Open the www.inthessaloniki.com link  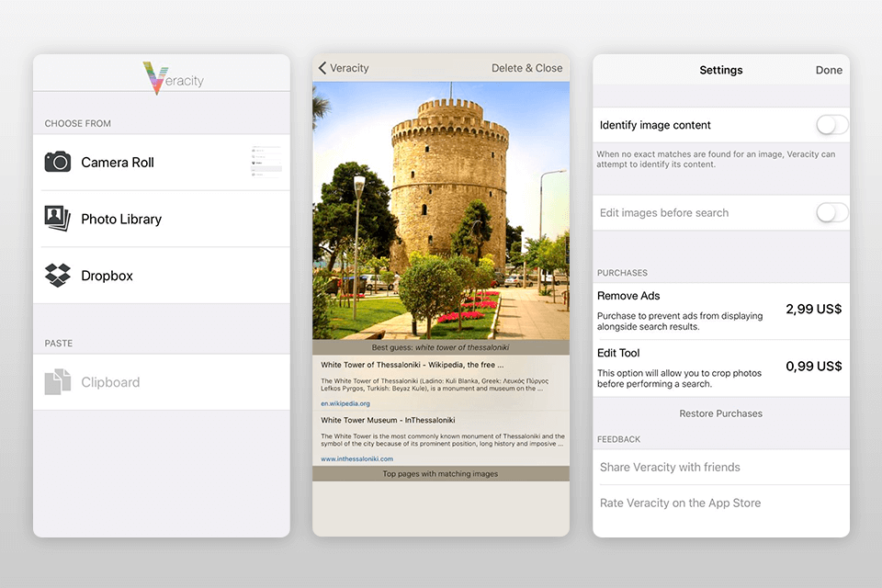click(x=356, y=458)
